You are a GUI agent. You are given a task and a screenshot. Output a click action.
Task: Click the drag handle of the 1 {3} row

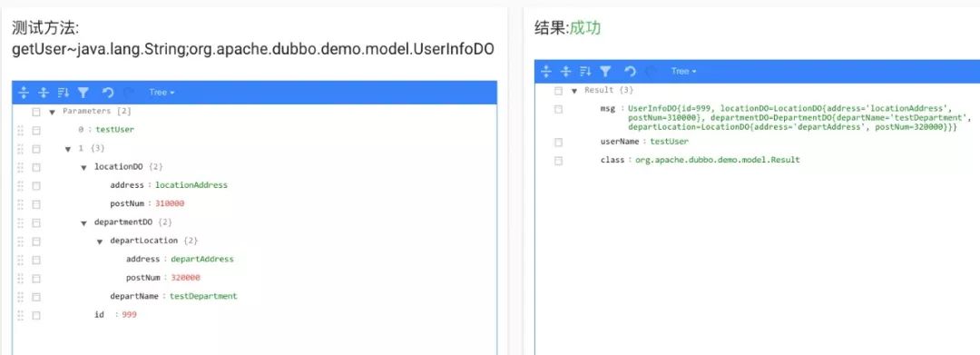point(20,149)
